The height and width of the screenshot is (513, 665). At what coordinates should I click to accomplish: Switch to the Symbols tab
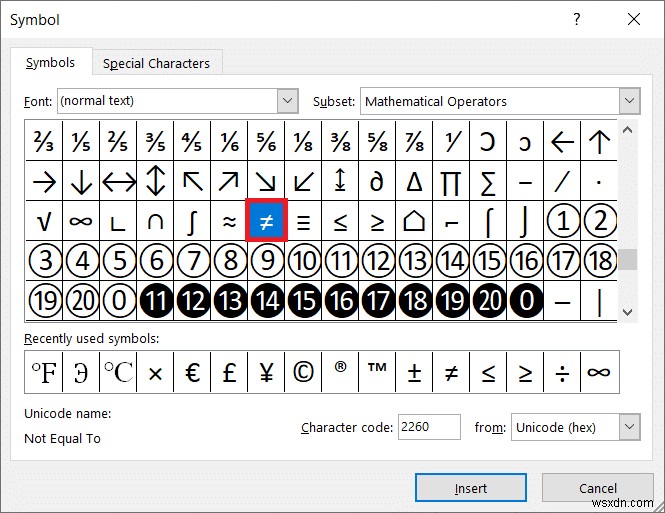click(x=50, y=63)
